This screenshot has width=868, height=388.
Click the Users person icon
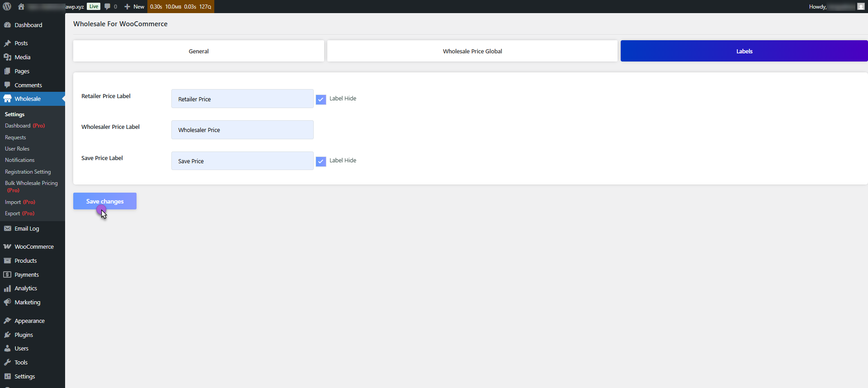[7, 349]
